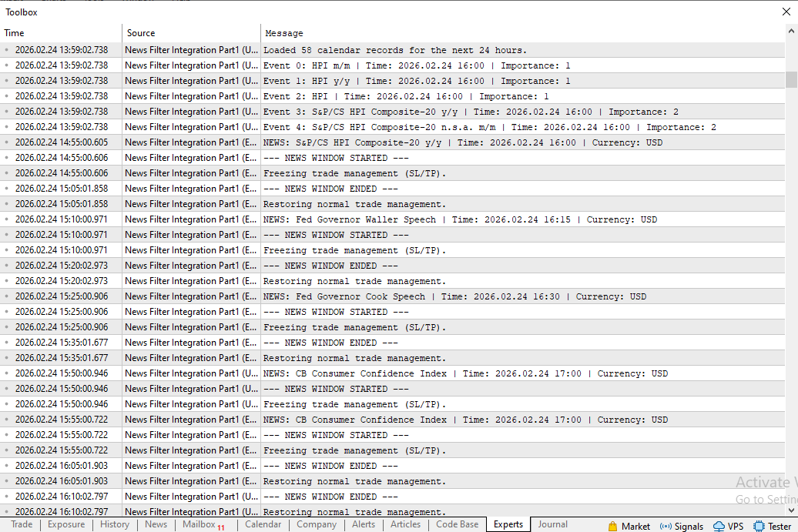
Task: Switch to the Trade tab
Action: pos(22,524)
